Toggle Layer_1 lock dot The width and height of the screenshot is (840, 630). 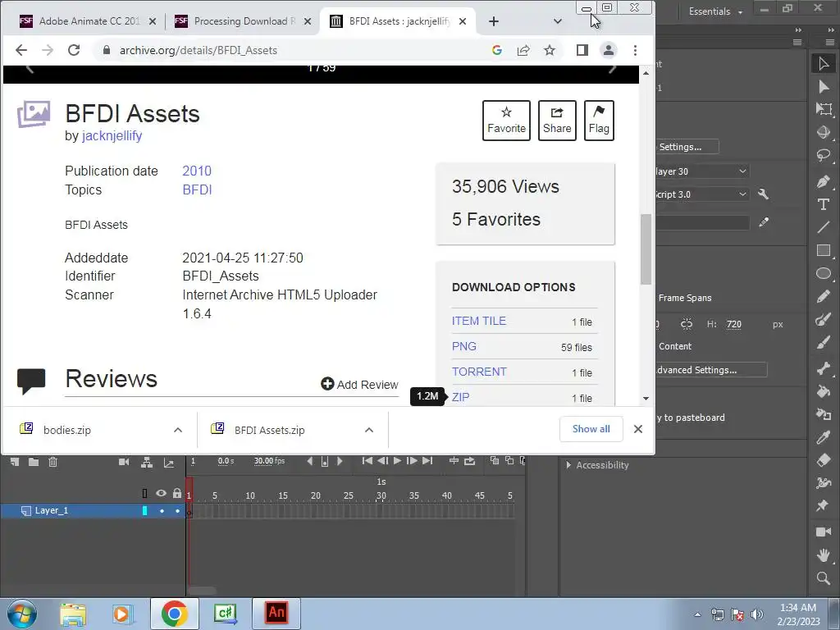[x=177, y=511]
